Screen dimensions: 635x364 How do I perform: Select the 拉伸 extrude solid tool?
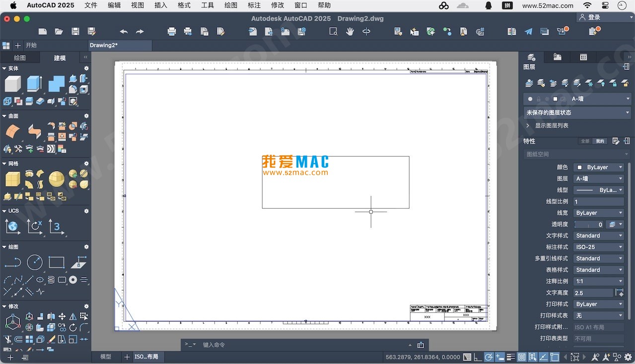point(33,83)
